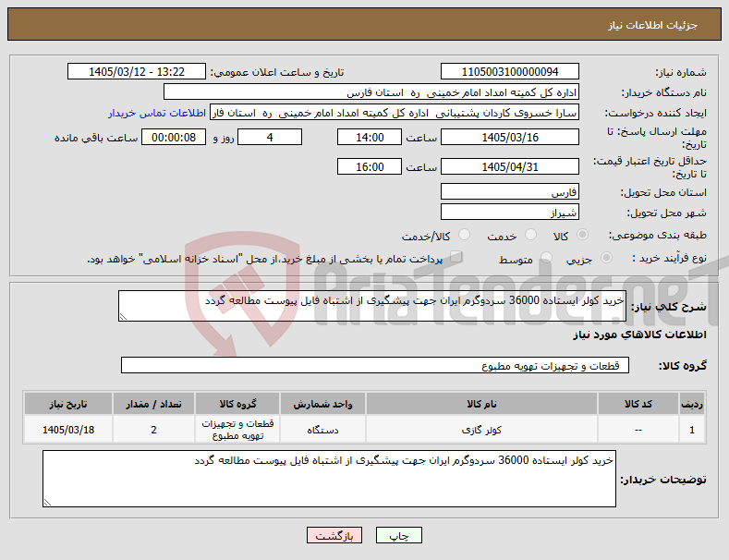Click the کولر گازی table cell
This screenshot has width=729, height=560.
coord(481,430)
